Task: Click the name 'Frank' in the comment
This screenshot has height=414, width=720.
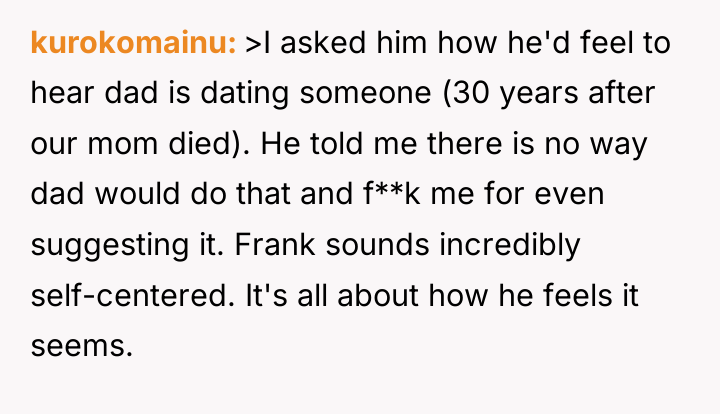Action: [x=275, y=245]
